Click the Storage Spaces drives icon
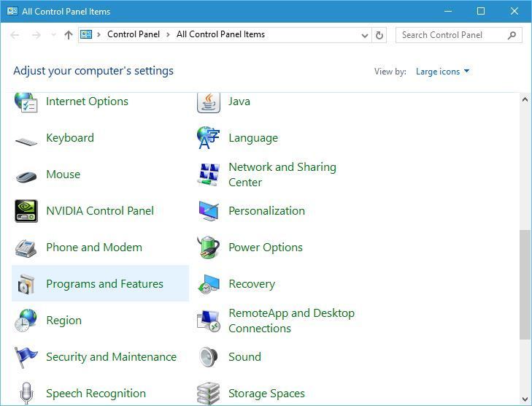The width and height of the screenshot is (532, 406). pyautogui.click(x=208, y=394)
